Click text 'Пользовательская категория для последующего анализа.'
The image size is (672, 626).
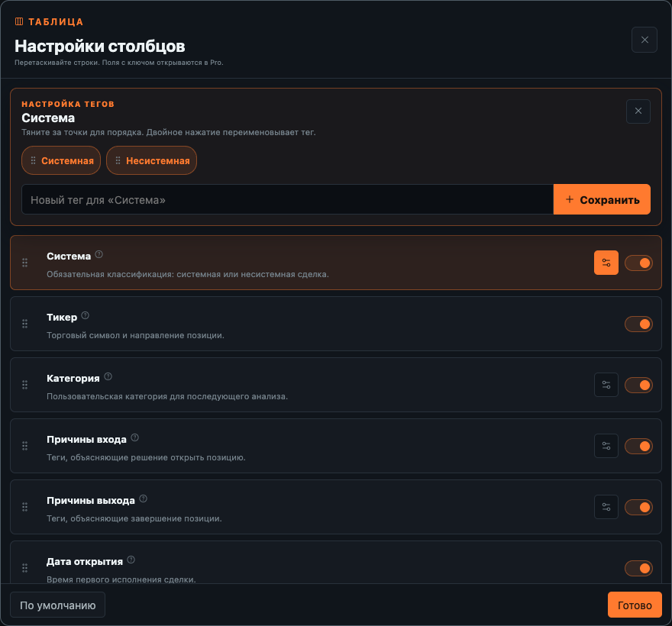tap(167, 396)
